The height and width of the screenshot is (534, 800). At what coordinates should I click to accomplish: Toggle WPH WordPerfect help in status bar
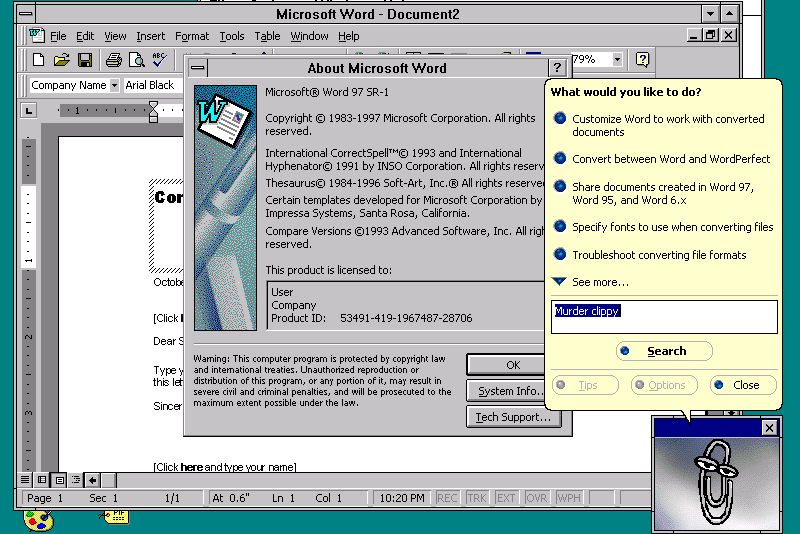(x=568, y=498)
